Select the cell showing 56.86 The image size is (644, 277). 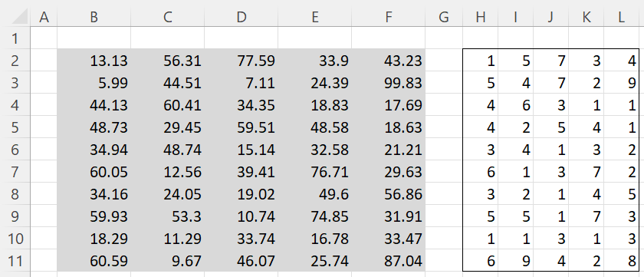tap(389, 193)
